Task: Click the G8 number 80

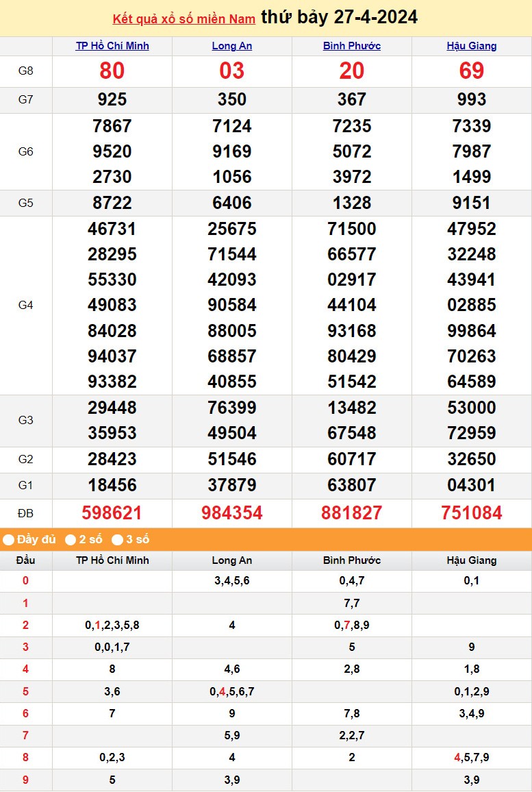Action: (x=112, y=71)
